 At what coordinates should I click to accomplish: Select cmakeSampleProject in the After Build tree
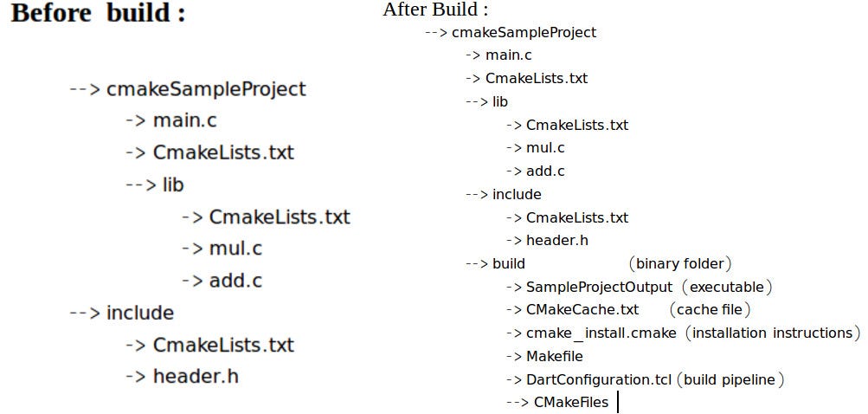pos(524,32)
